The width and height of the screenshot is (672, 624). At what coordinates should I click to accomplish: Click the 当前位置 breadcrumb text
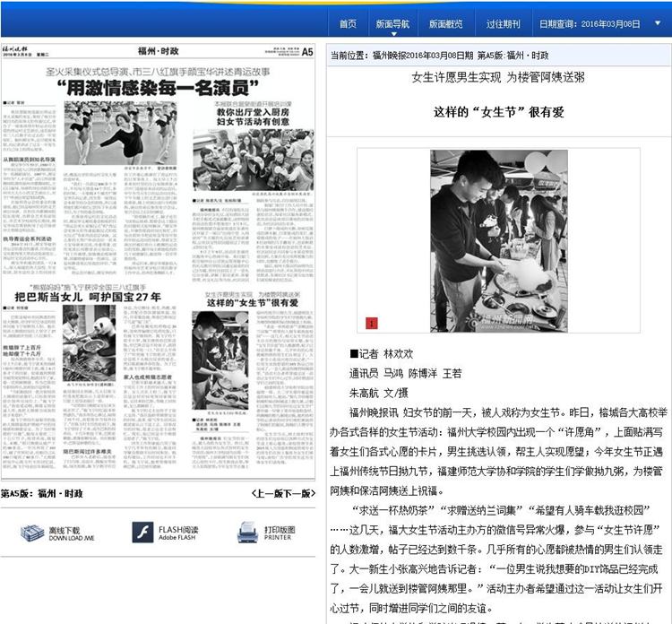[x=439, y=56]
